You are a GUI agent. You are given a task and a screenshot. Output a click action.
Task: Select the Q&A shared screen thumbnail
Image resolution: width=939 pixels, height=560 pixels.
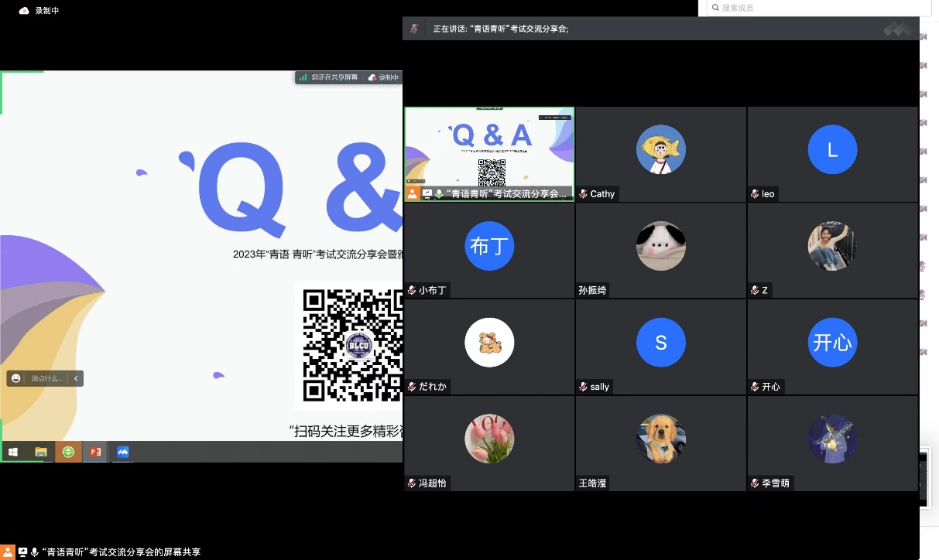coord(489,147)
